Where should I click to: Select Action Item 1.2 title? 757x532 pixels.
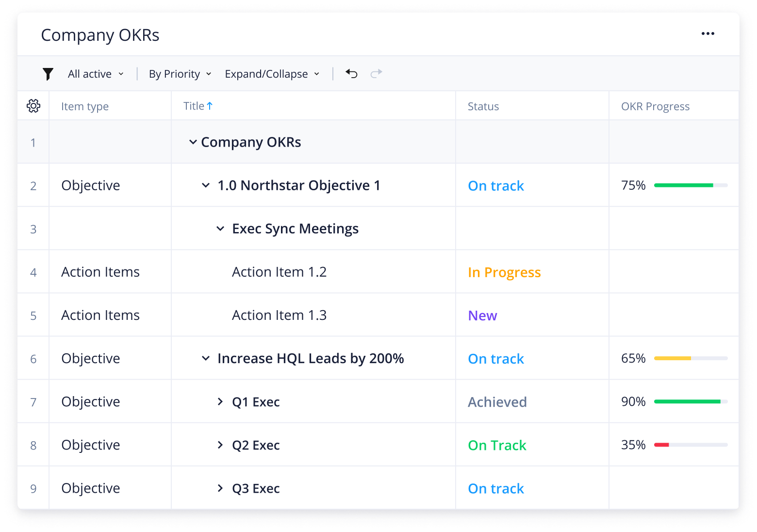click(279, 272)
